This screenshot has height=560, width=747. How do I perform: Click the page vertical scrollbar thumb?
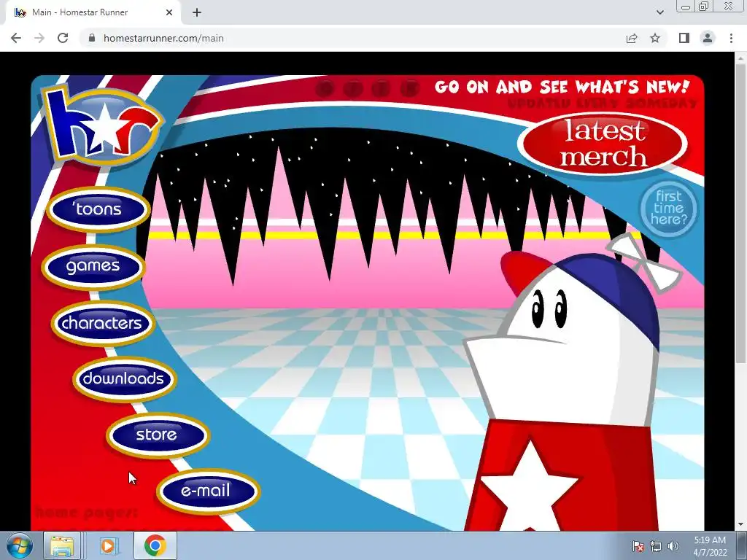click(740, 214)
